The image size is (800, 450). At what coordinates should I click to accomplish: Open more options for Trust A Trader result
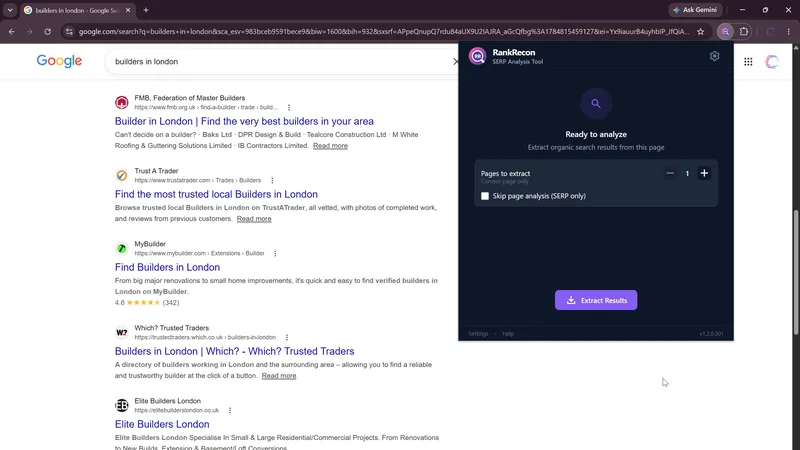pyautogui.click(x=272, y=181)
